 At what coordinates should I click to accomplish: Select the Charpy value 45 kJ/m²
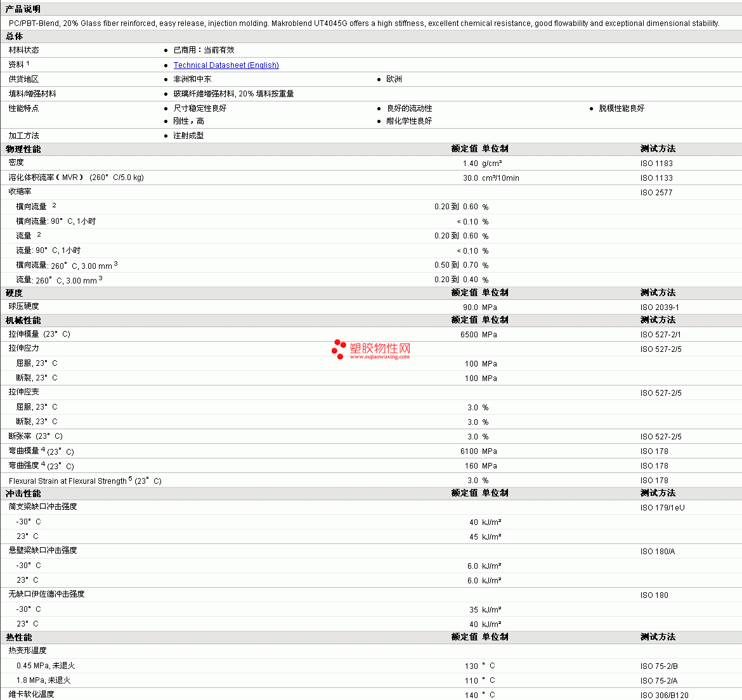tap(485, 537)
